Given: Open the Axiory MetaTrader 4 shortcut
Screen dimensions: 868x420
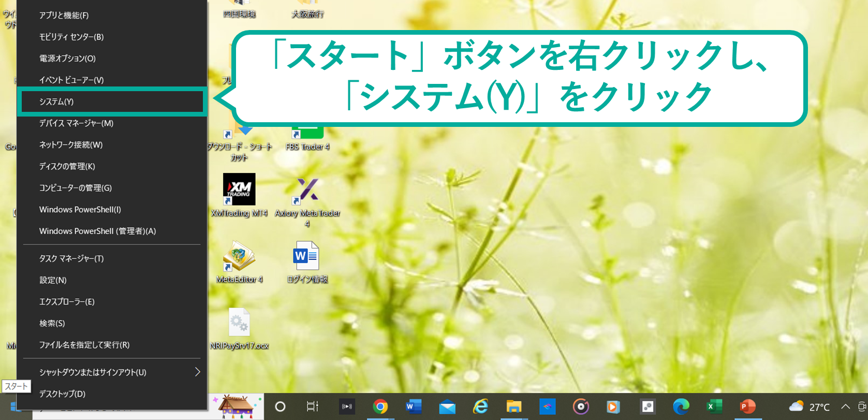Looking at the screenshot, I should click(307, 201).
